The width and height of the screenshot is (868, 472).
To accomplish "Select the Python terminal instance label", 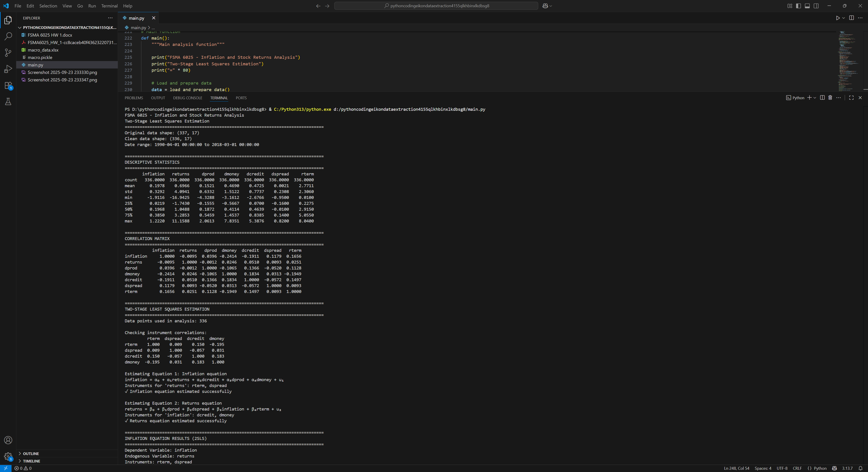I will [795, 98].
